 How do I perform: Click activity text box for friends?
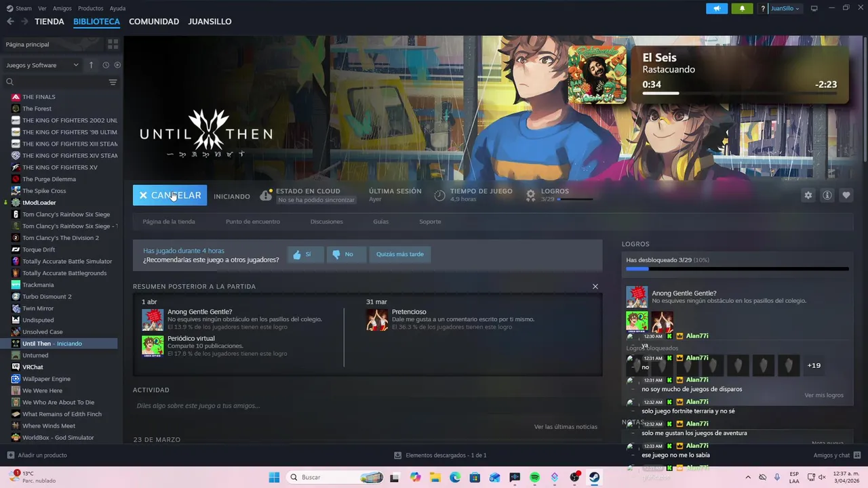tap(367, 406)
